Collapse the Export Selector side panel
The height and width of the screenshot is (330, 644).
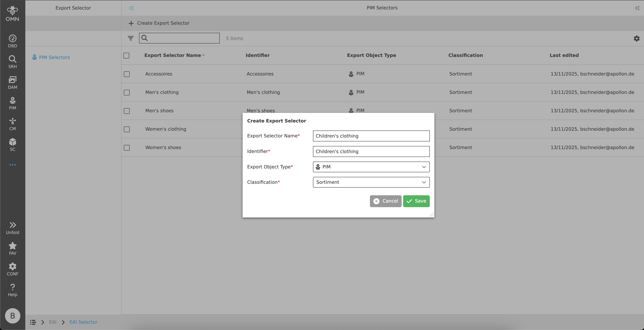pyautogui.click(x=131, y=8)
